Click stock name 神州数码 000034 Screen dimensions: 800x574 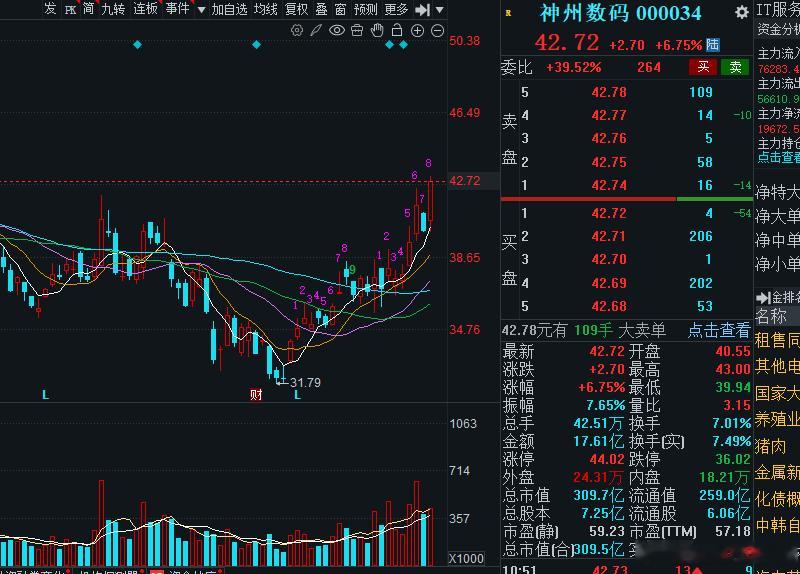tap(621, 13)
